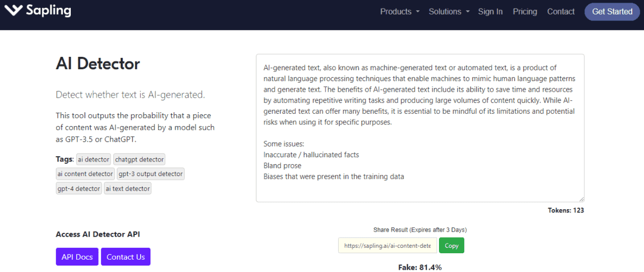Click the purple Contact Us button
The width and height of the screenshot is (644, 272).
pos(126,257)
